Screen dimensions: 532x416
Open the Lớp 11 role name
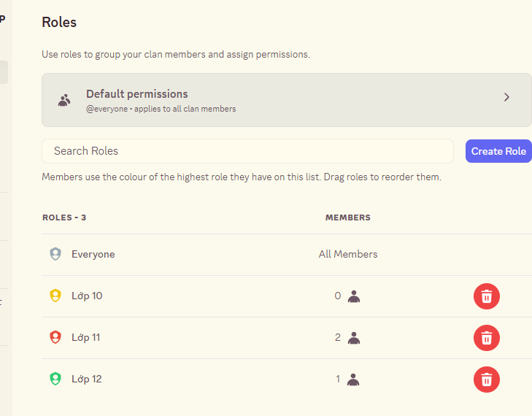(x=87, y=338)
